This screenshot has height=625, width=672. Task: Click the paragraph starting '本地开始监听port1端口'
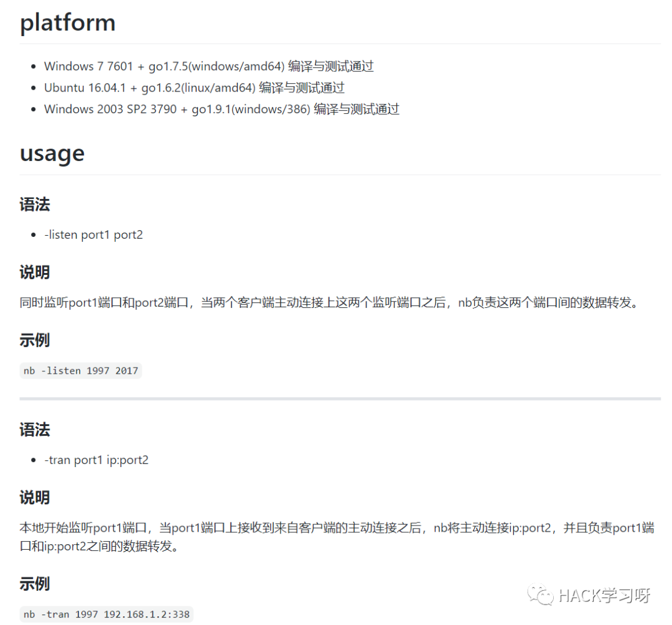337,537
